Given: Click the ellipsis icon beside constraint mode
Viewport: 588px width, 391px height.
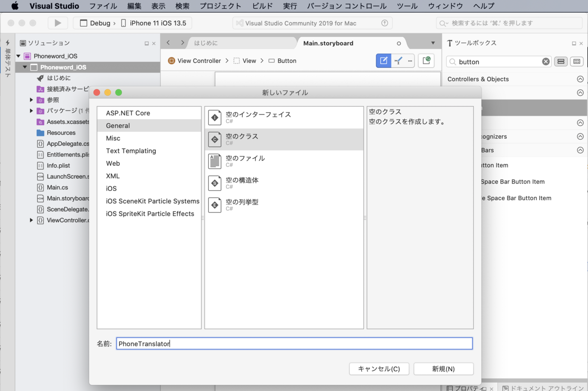Looking at the screenshot, I should (x=411, y=61).
